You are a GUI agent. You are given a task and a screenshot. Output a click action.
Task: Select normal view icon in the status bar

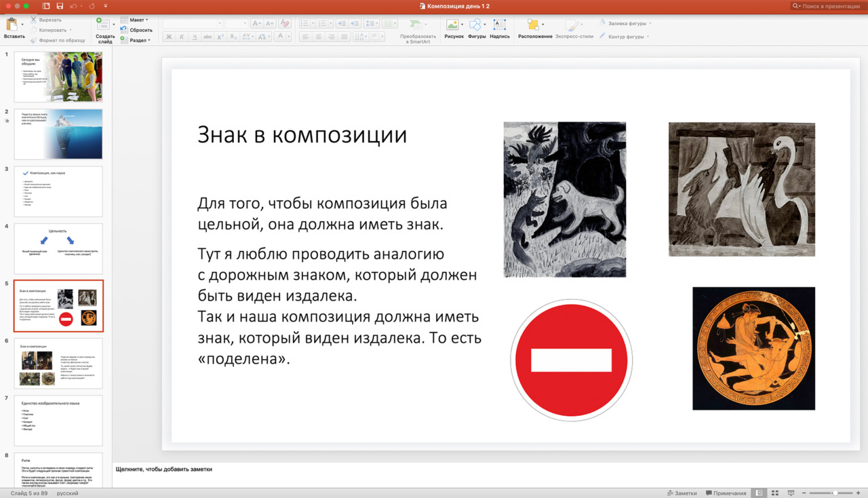[x=759, y=493]
